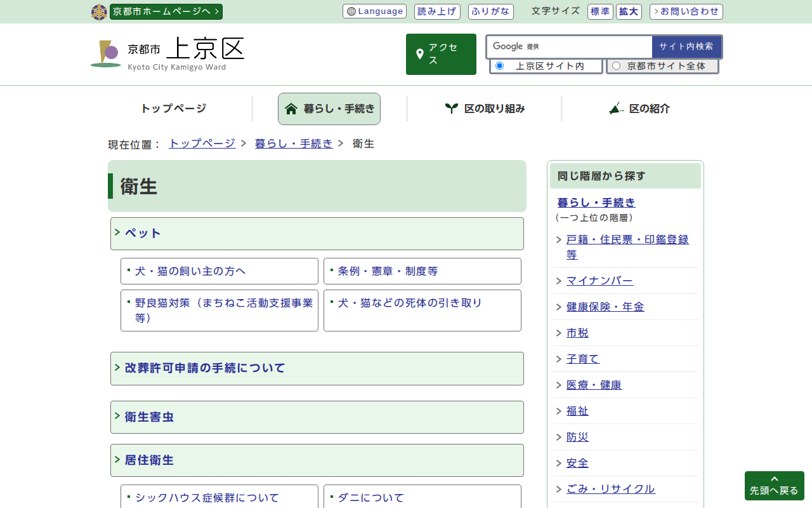Set text size to 拡大
812x508 pixels.
(629, 11)
